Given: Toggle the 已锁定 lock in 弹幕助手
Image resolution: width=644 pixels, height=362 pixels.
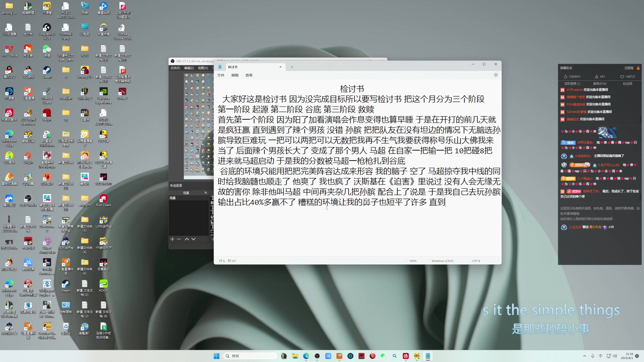Looking at the screenshot, I should point(638,68).
